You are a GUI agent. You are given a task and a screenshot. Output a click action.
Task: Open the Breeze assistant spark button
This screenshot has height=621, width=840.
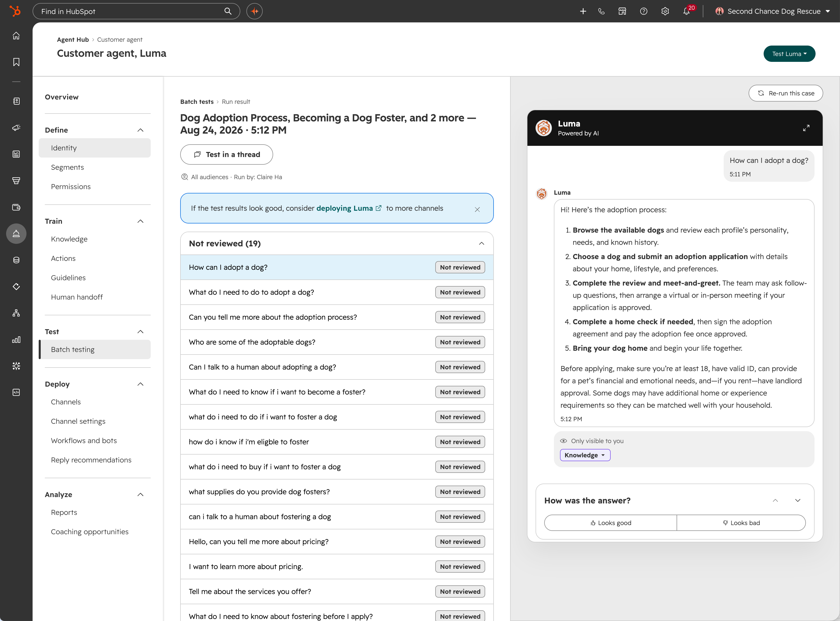(x=255, y=11)
